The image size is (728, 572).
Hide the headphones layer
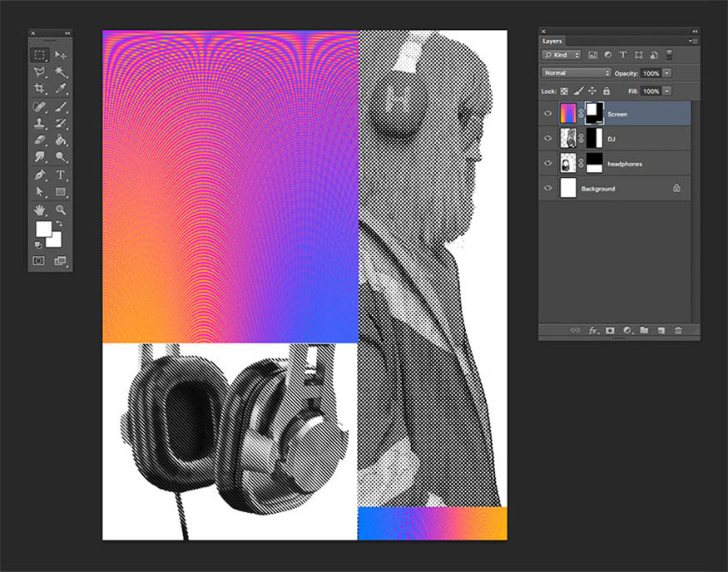click(547, 163)
